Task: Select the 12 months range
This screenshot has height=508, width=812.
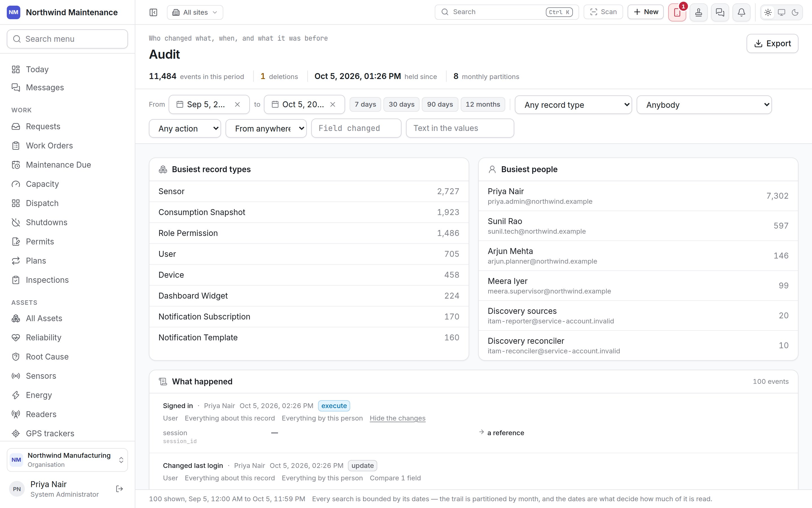Action: (x=483, y=104)
